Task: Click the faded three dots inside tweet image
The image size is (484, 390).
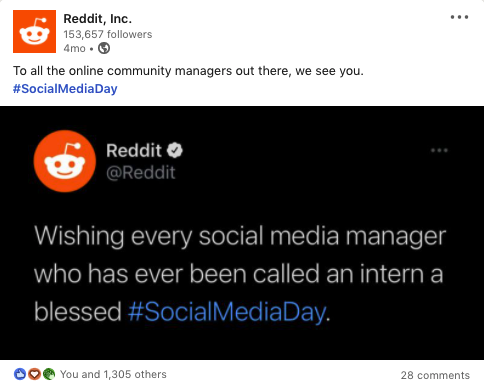Action: pyautogui.click(x=439, y=150)
